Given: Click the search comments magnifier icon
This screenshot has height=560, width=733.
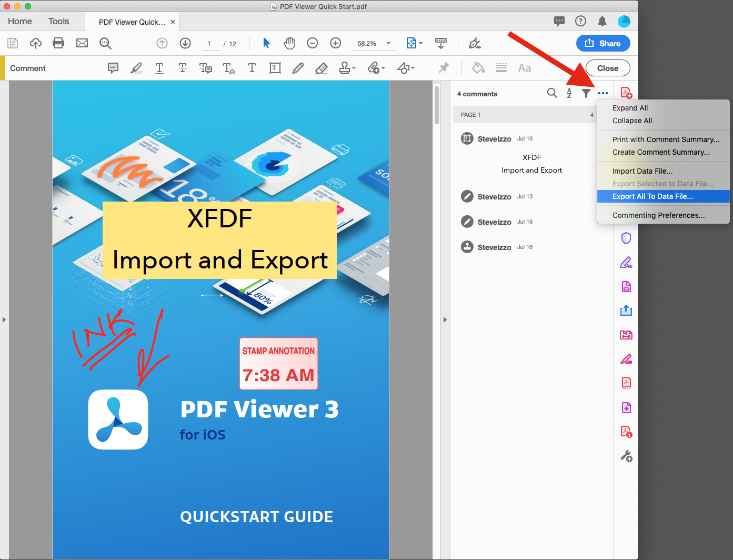Looking at the screenshot, I should coord(551,93).
